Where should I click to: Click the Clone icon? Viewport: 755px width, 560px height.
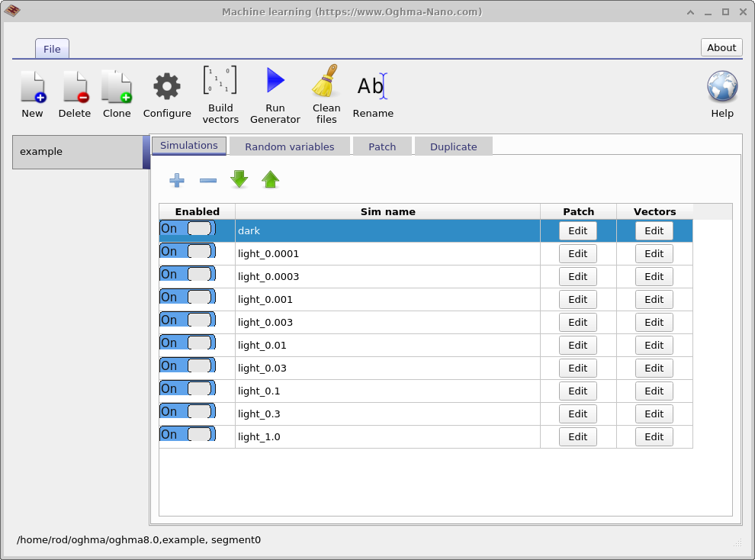(117, 87)
